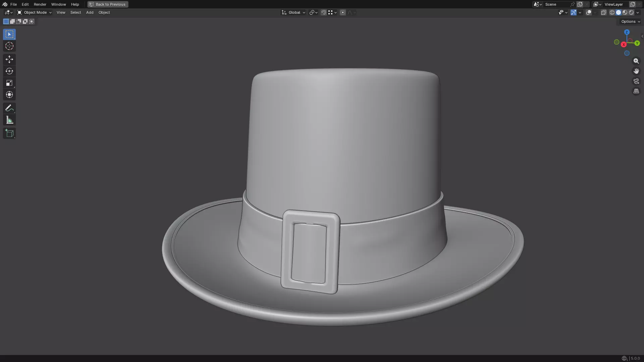Activate the Measure tool
Image resolution: width=644 pixels, height=362 pixels.
pyautogui.click(x=9, y=120)
